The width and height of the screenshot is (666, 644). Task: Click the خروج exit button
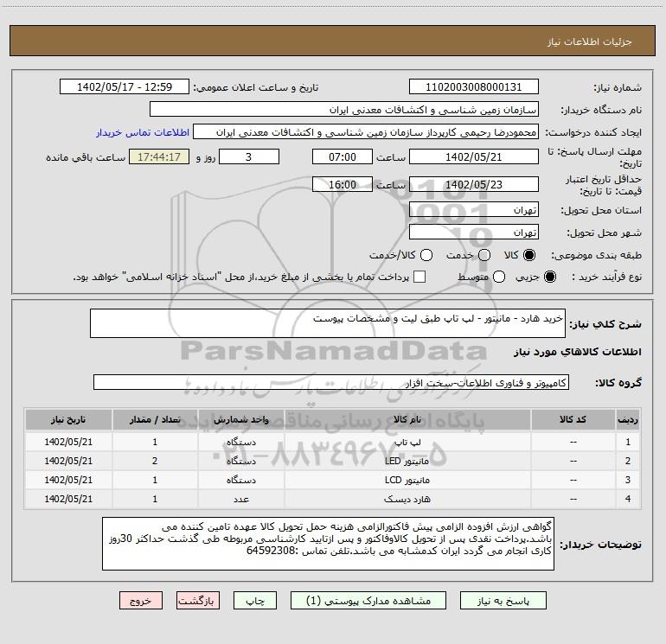141,601
